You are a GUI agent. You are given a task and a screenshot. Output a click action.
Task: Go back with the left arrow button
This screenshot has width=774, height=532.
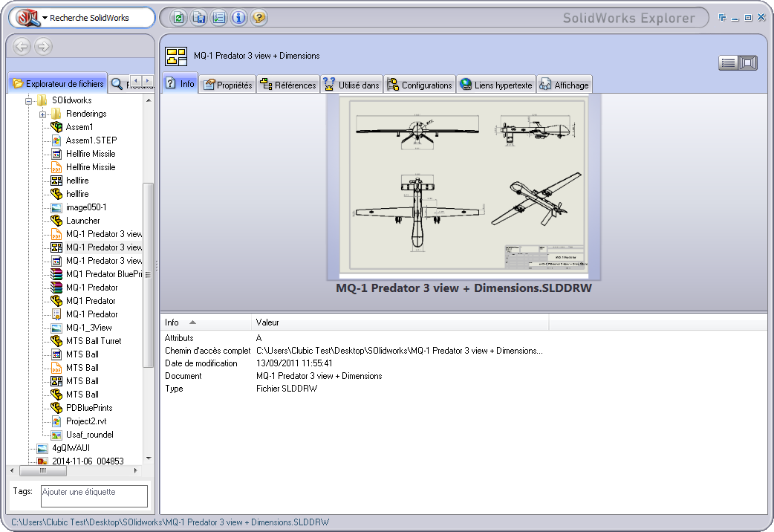[22, 46]
